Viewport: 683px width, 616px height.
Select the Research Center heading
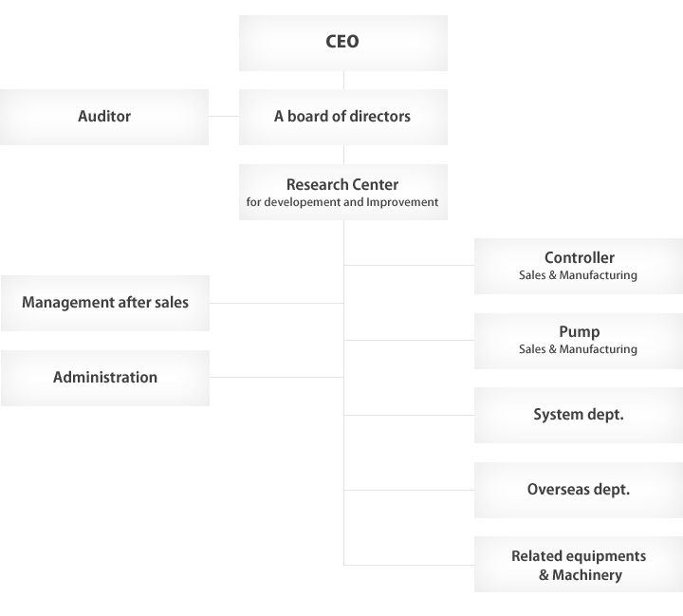coord(342,184)
